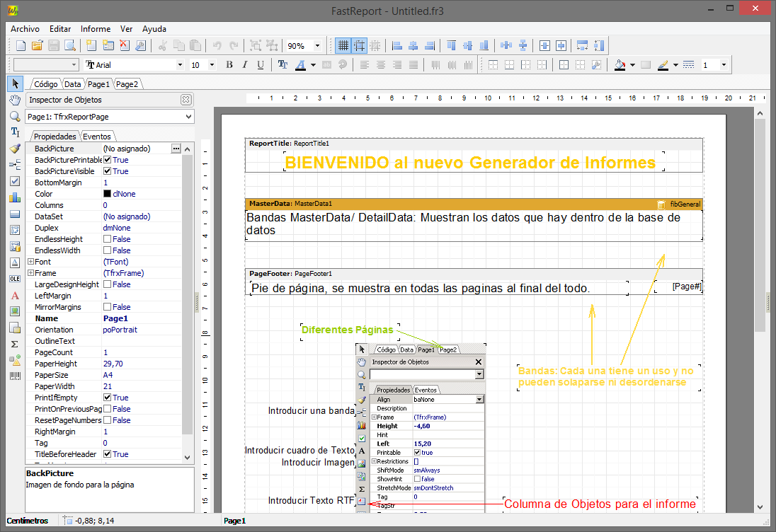
Task: Pick the red A rich text tool
Action: (x=16, y=296)
